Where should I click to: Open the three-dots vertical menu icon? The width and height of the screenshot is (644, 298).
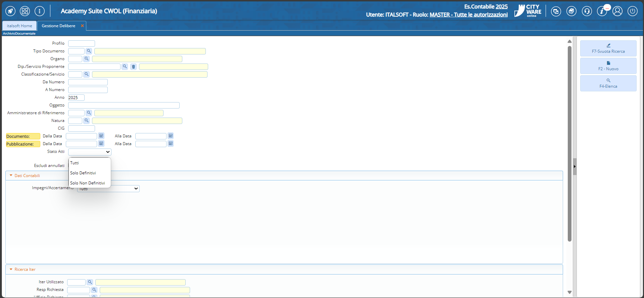pyautogui.click(x=40, y=11)
